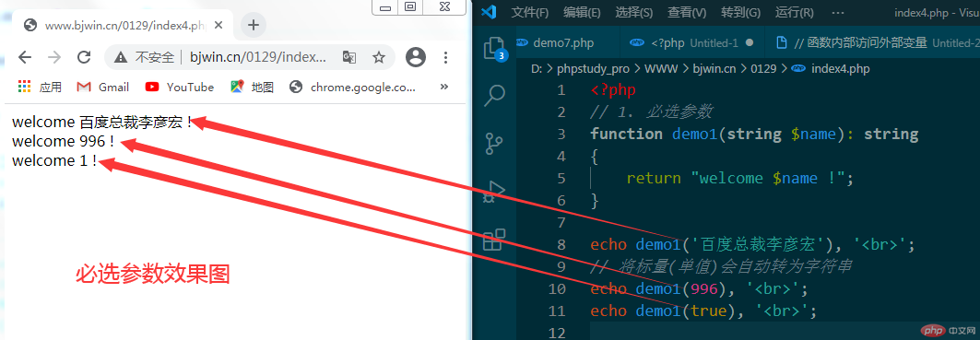Click the VS Code logo icon

pyautogui.click(x=490, y=12)
